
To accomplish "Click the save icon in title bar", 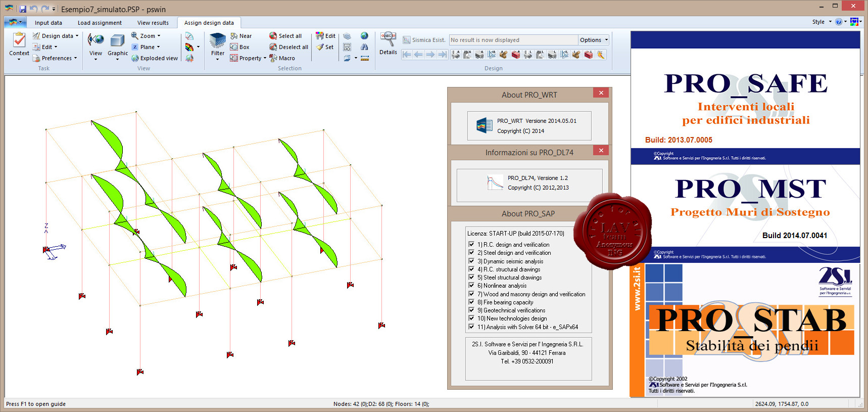I will click(22, 9).
